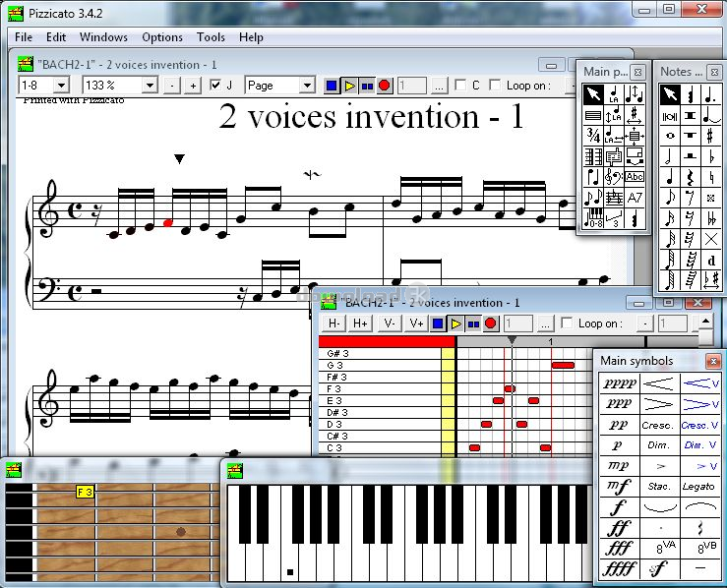Toggle the J checkbox in score toolbar
Screen dimensions: 727x588
215,85
